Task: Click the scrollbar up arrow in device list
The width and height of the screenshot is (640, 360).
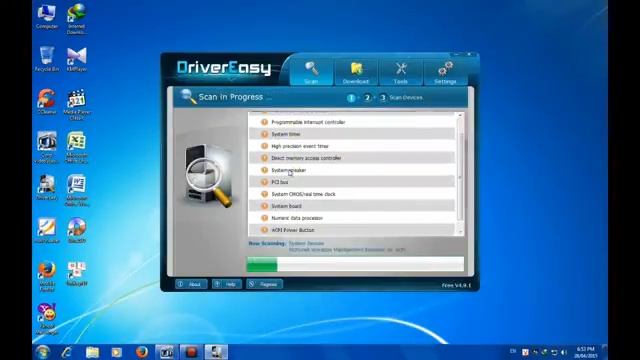Action: (x=460, y=116)
